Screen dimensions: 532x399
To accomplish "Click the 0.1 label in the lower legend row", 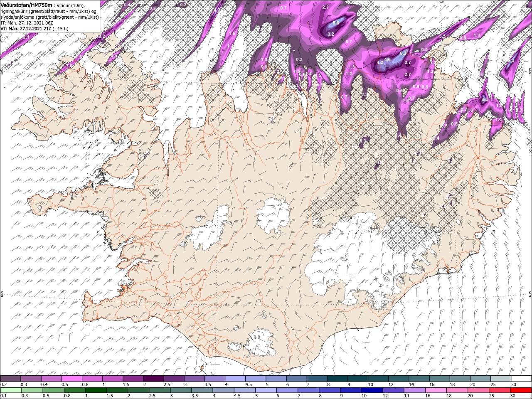I will pos(3,396).
